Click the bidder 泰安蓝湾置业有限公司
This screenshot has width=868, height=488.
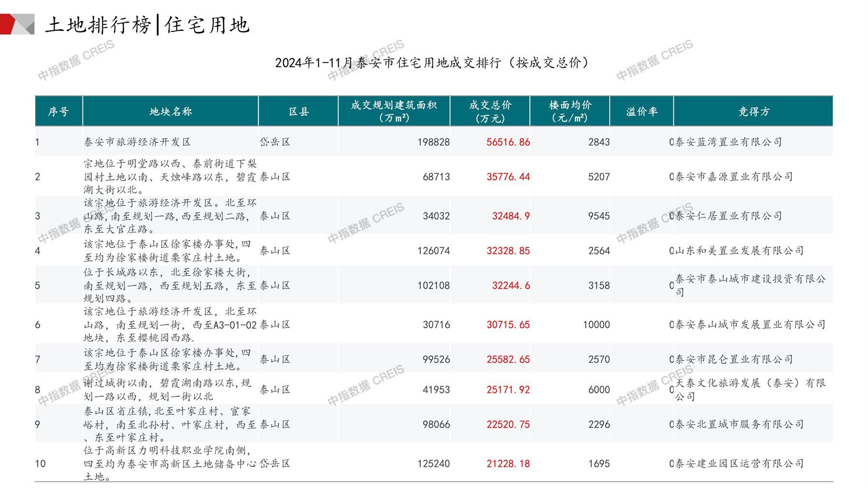tap(728, 142)
